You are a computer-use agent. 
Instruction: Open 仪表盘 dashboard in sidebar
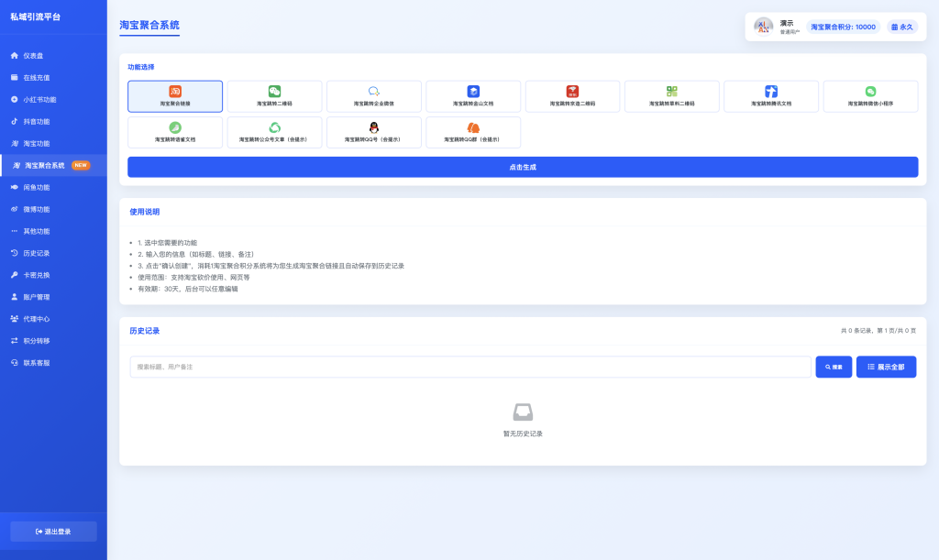[33, 56]
